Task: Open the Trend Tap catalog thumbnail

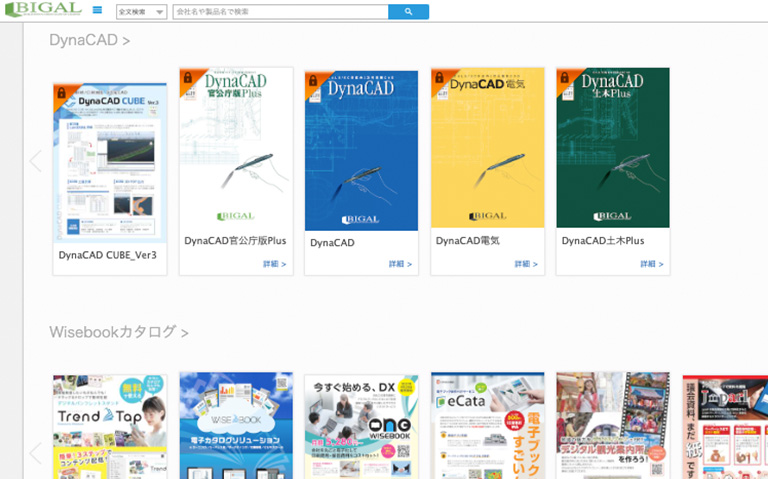Action: [110, 427]
